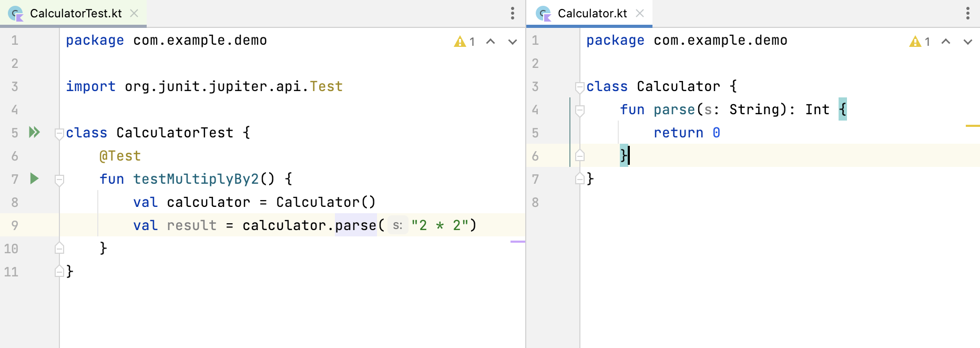Viewport: 980px width, 348px height.
Task: Collapse the CalculatorTest class body
Action: (59, 134)
